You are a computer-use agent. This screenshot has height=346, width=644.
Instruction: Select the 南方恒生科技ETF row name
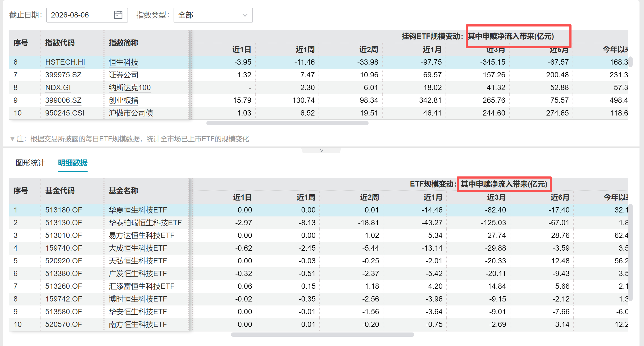[138, 324]
